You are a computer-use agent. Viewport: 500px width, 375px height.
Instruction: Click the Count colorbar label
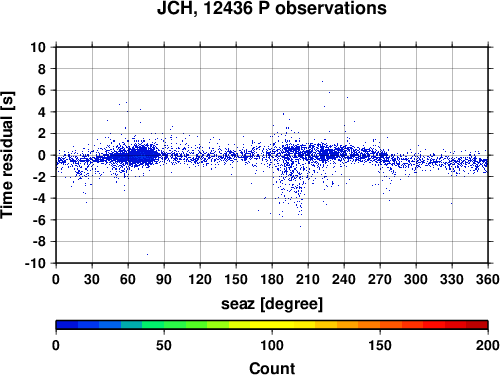coord(272,368)
